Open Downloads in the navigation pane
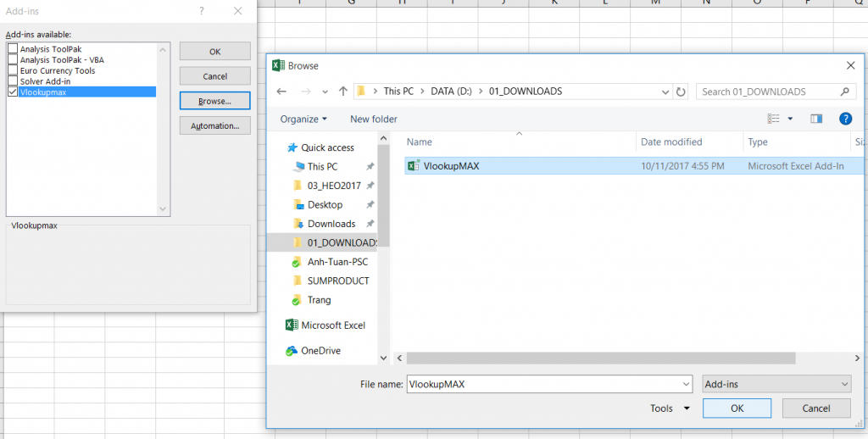The height and width of the screenshot is (439, 868). tap(331, 224)
